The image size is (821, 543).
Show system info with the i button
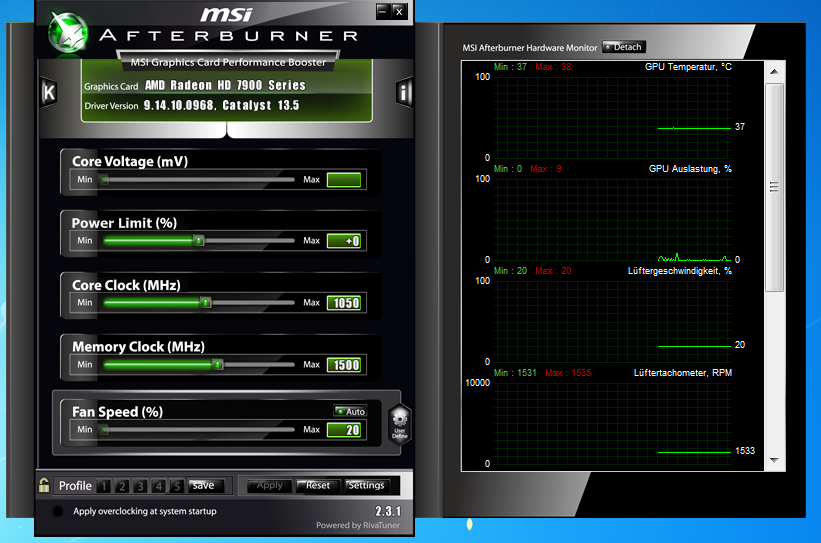point(404,93)
